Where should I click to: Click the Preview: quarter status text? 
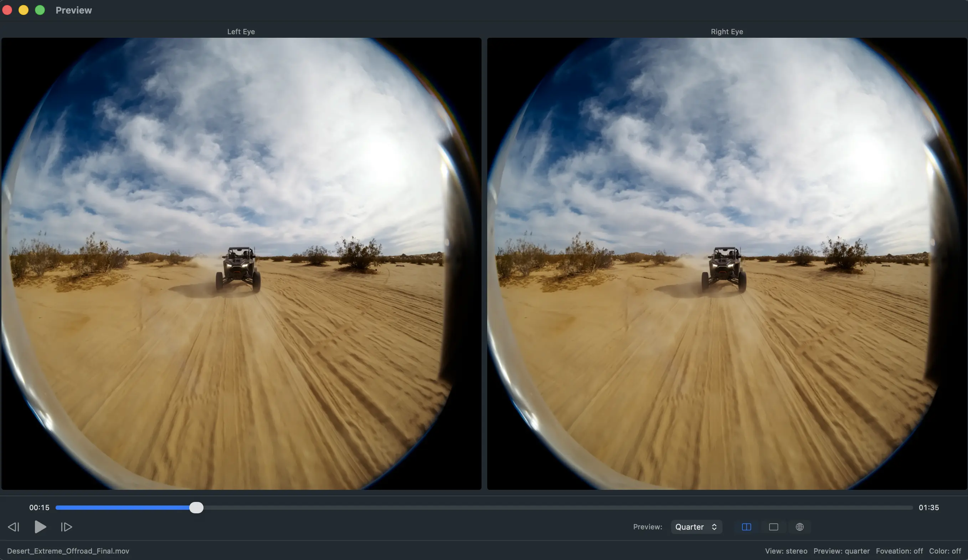click(841, 551)
